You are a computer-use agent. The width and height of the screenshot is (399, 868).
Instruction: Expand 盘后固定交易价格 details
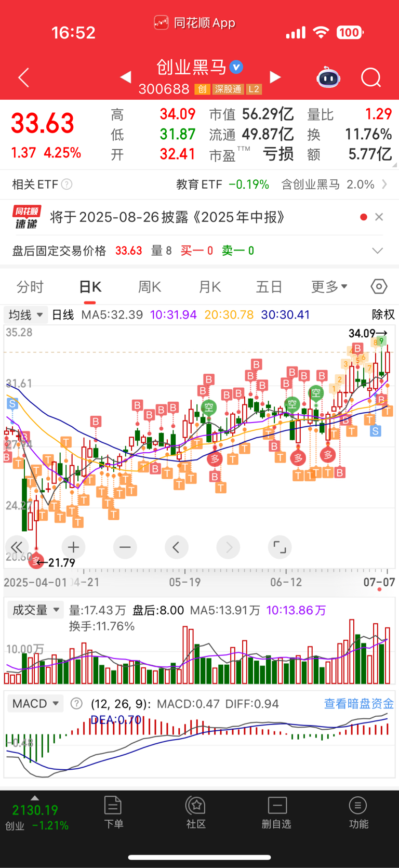pos(378,251)
